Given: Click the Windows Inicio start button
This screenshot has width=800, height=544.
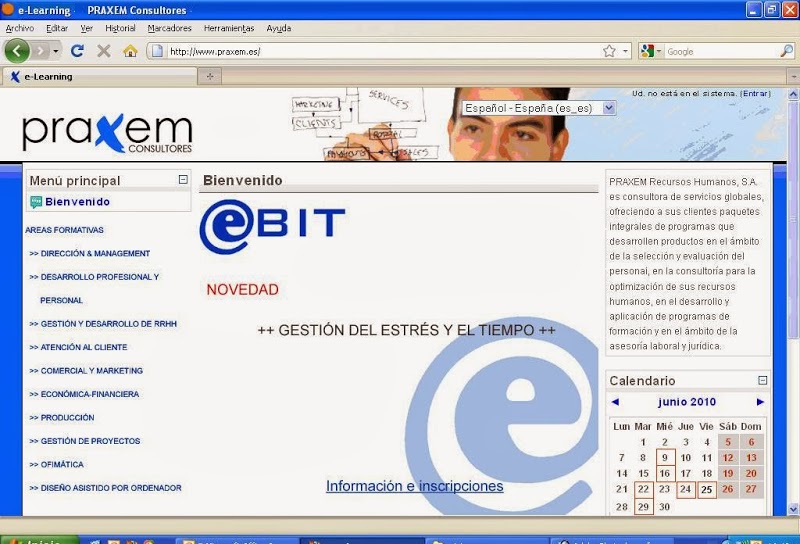Looking at the screenshot, I should pyautogui.click(x=40, y=540).
